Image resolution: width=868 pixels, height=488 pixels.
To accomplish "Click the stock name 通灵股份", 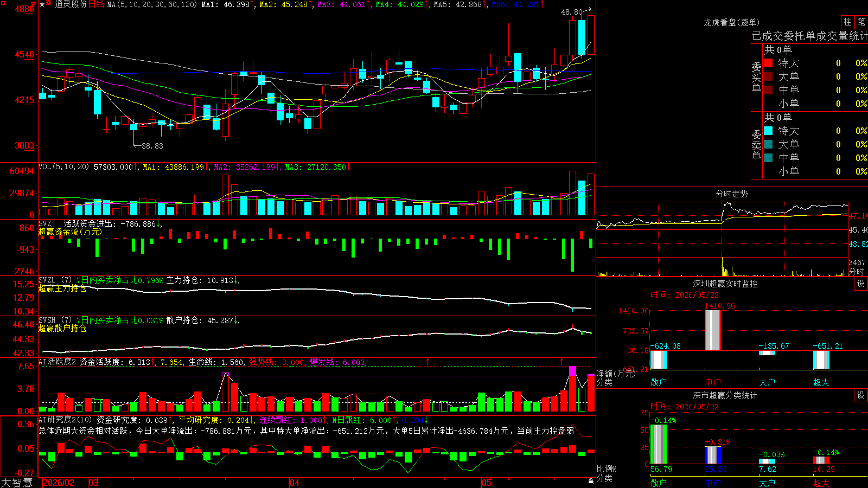I will click(71, 4).
